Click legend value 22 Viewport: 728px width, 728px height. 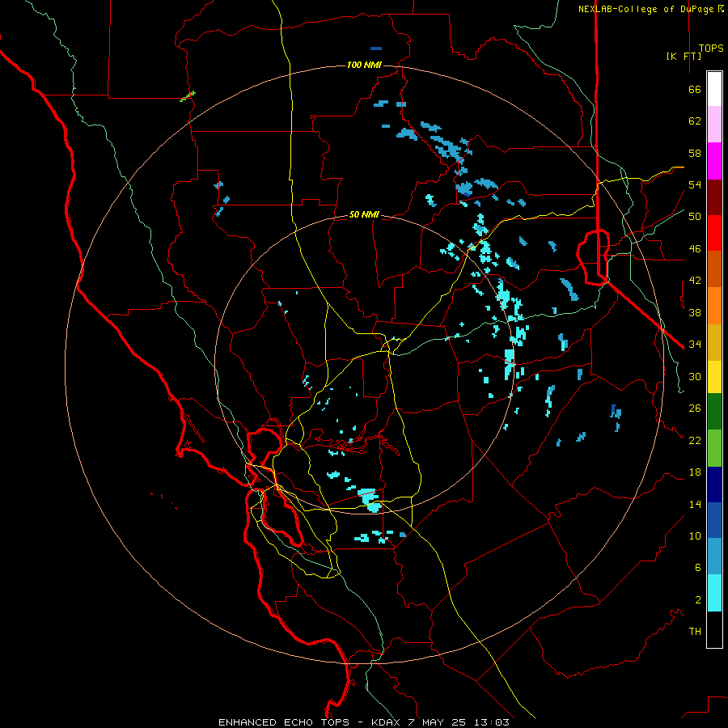point(695,440)
